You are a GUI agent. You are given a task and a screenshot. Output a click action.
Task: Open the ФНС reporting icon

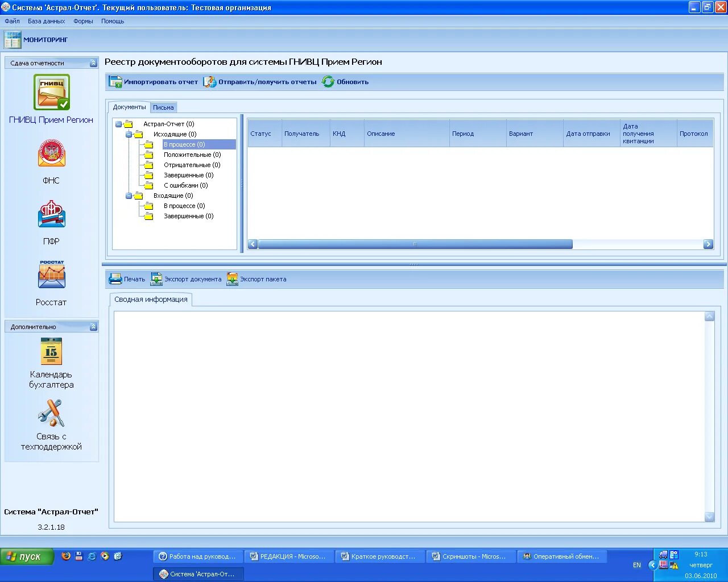click(x=52, y=153)
